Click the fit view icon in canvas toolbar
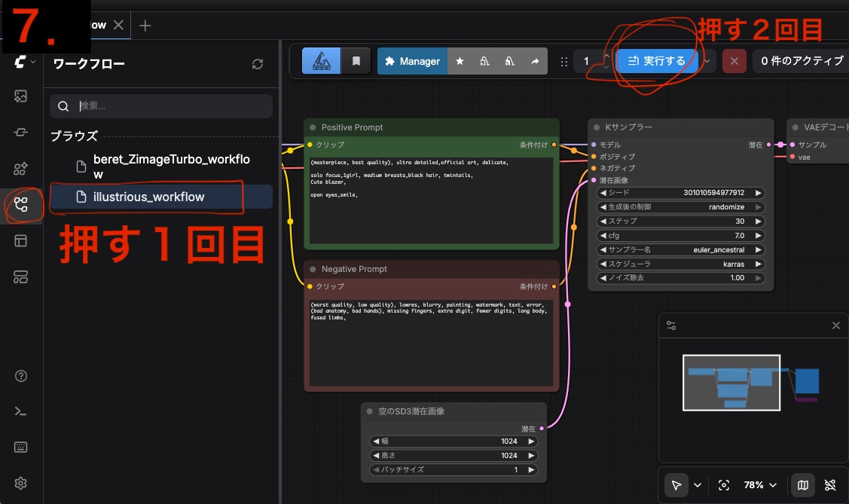The image size is (849, 504). (724, 485)
